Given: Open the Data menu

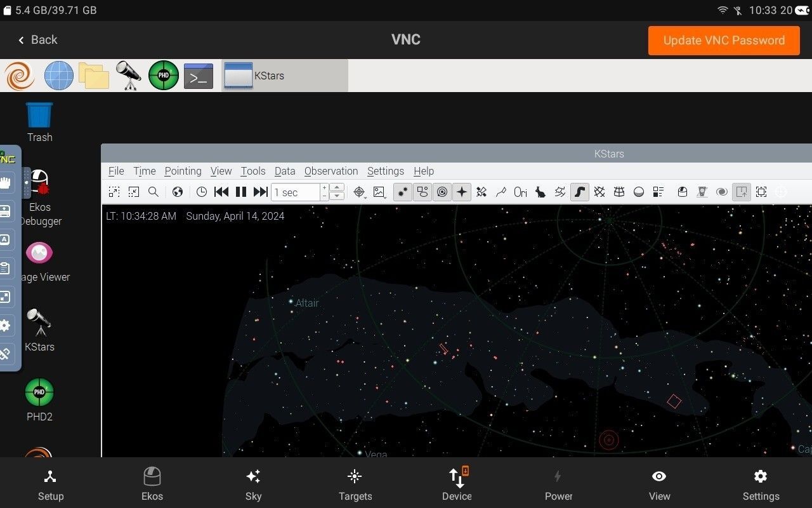Looking at the screenshot, I should click(285, 171).
